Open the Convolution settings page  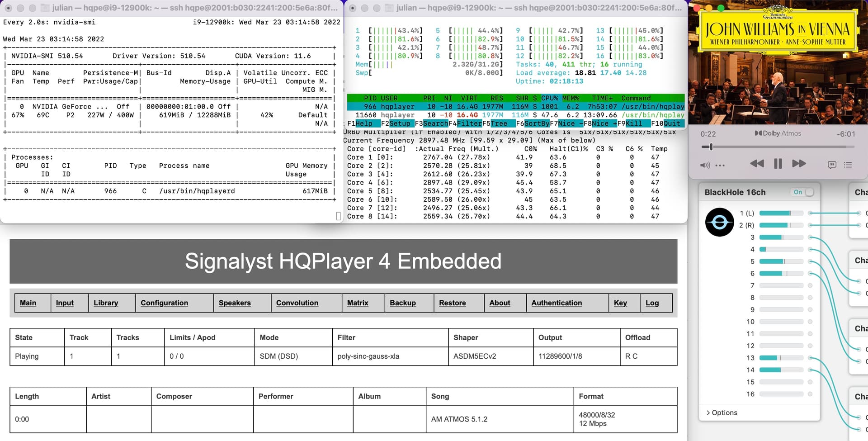click(297, 303)
